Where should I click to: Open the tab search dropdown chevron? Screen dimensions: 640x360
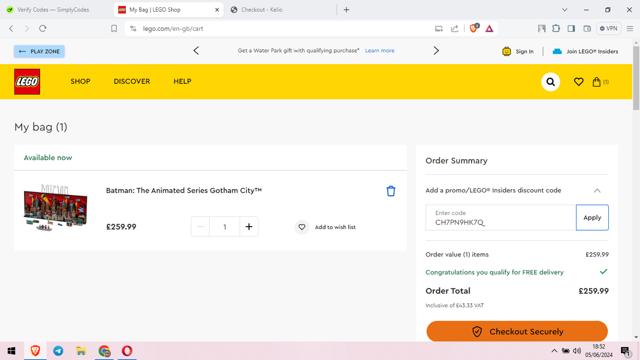point(564,10)
